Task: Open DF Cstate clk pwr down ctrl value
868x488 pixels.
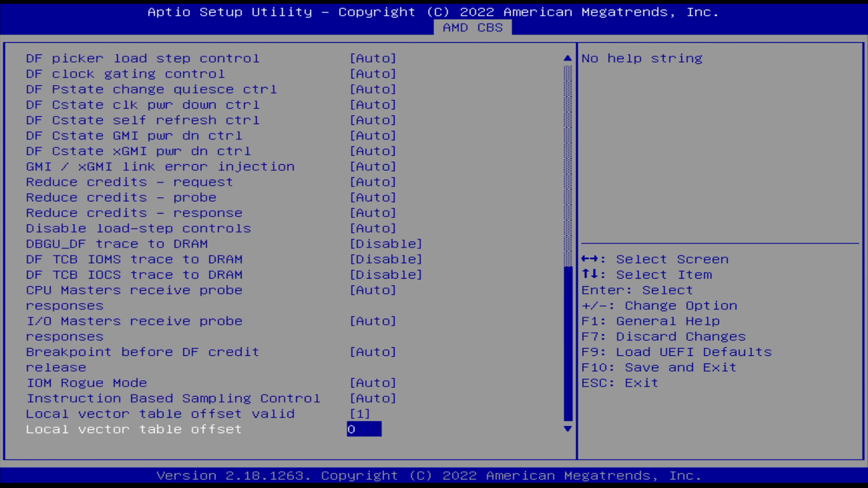Action: (373, 105)
